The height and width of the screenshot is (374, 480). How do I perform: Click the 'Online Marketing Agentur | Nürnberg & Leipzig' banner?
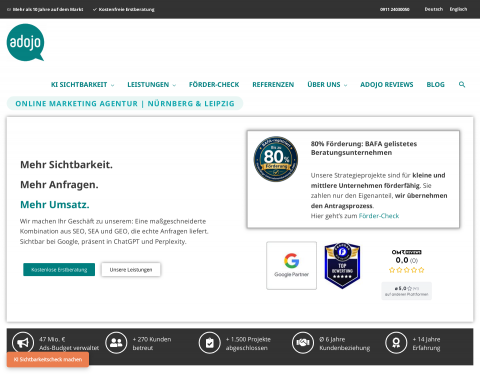(125, 103)
